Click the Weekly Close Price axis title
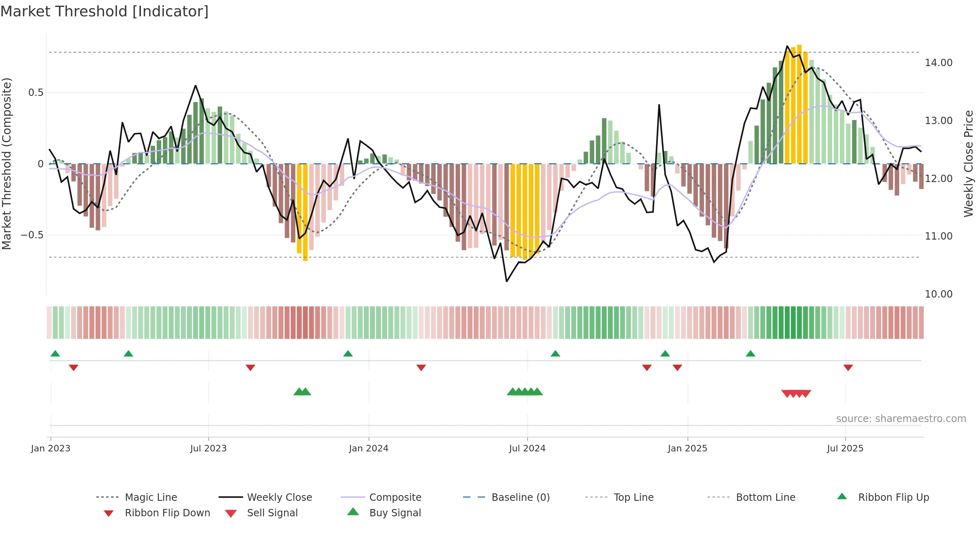 click(x=969, y=164)
